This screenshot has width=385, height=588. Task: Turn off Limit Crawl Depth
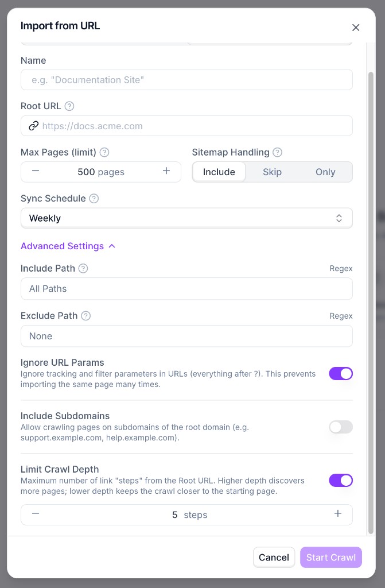[341, 480]
